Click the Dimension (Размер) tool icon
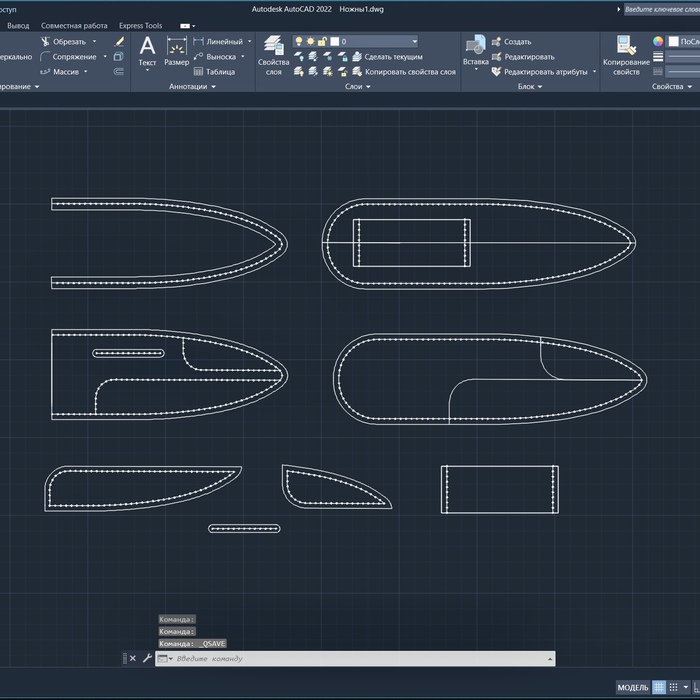Viewport: 700px width, 700px height. tap(176, 51)
